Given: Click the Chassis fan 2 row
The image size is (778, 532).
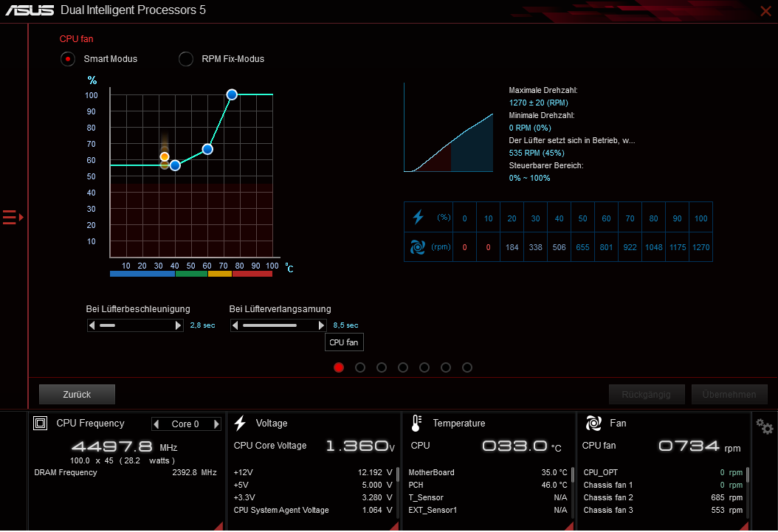Looking at the screenshot, I should pos(663,497).
